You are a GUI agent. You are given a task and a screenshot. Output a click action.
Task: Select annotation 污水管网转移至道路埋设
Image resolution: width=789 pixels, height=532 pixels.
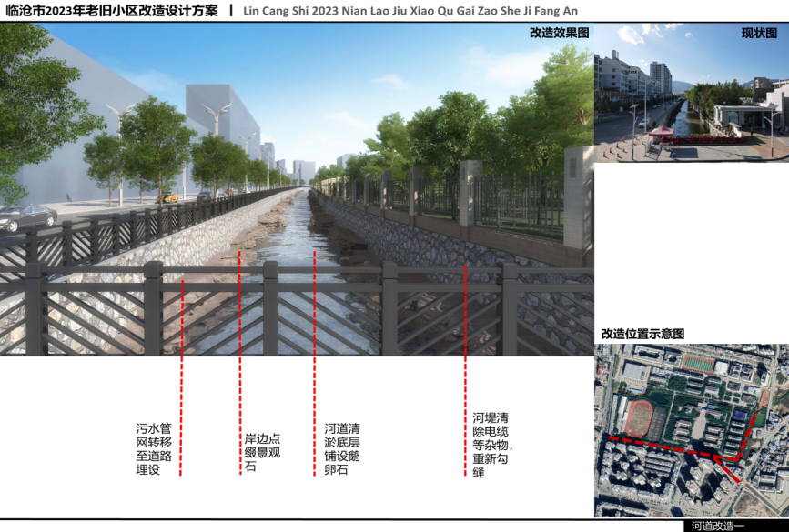tap(154, 449)
